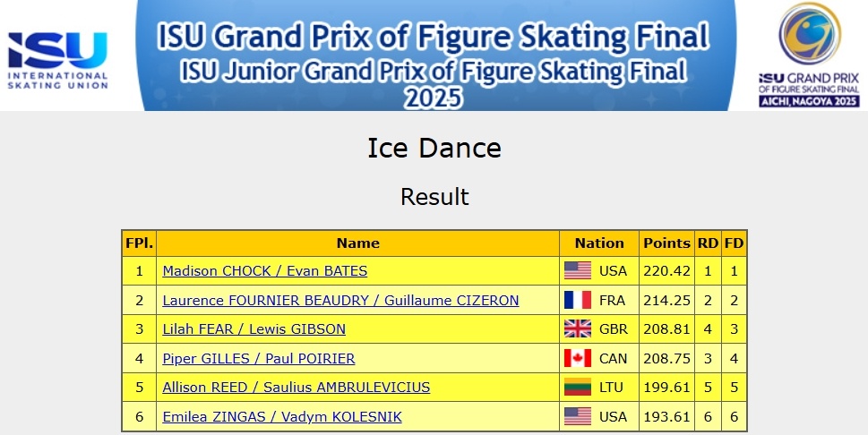The width and height of the screenshot is (868, 435).
Task: Click the Nation column header
Action: tap(599, 243)
